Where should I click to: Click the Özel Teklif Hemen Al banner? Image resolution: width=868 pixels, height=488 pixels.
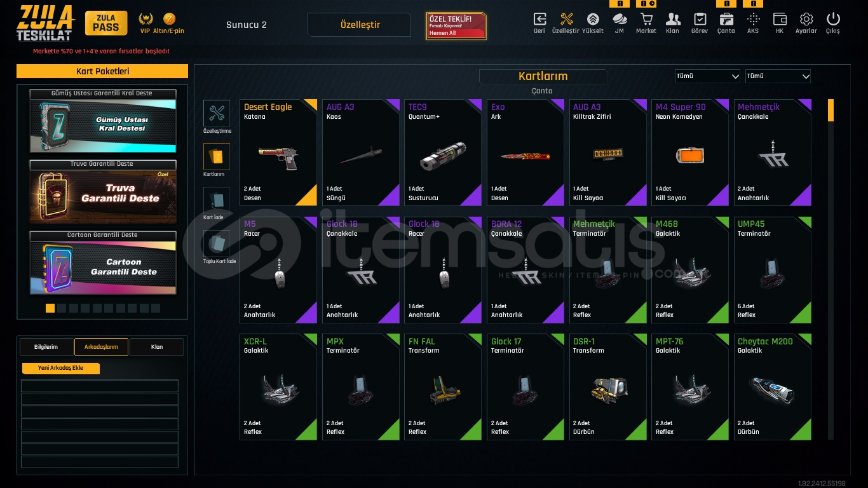[x=456, y=26]
